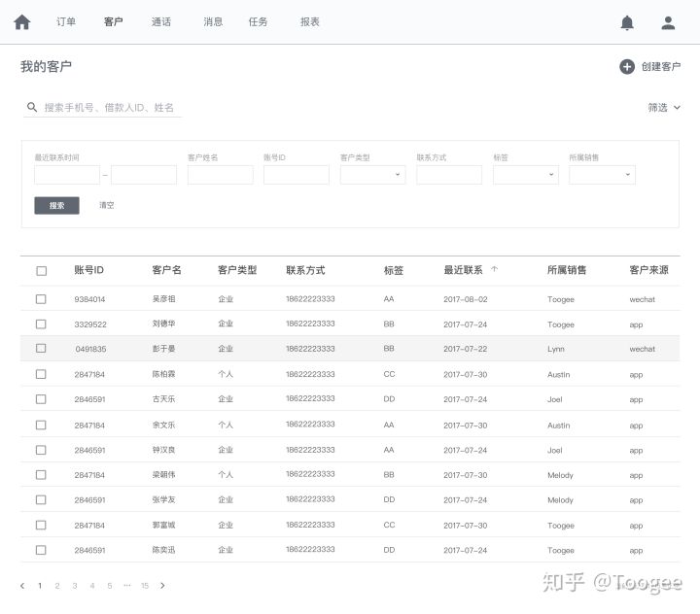Go to previous page arrow
Viewport: 700px width, 614px height.
[x=22, y=586]
